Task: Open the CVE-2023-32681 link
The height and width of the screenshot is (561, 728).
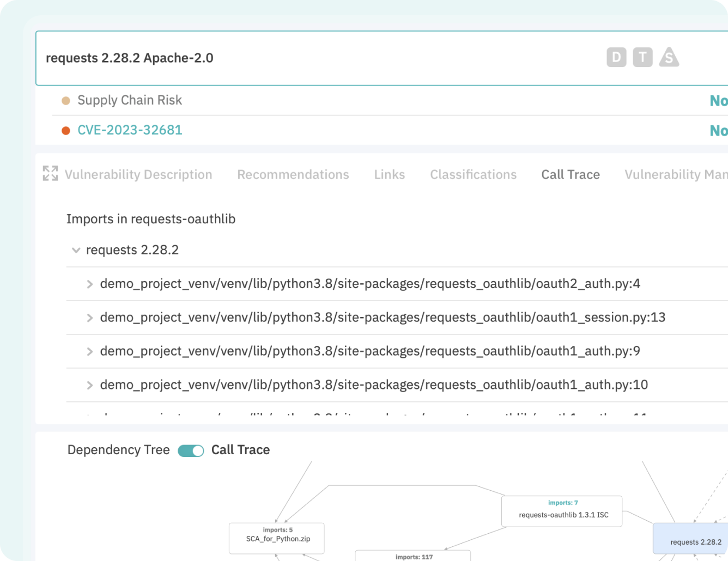Action: [130, 130]
